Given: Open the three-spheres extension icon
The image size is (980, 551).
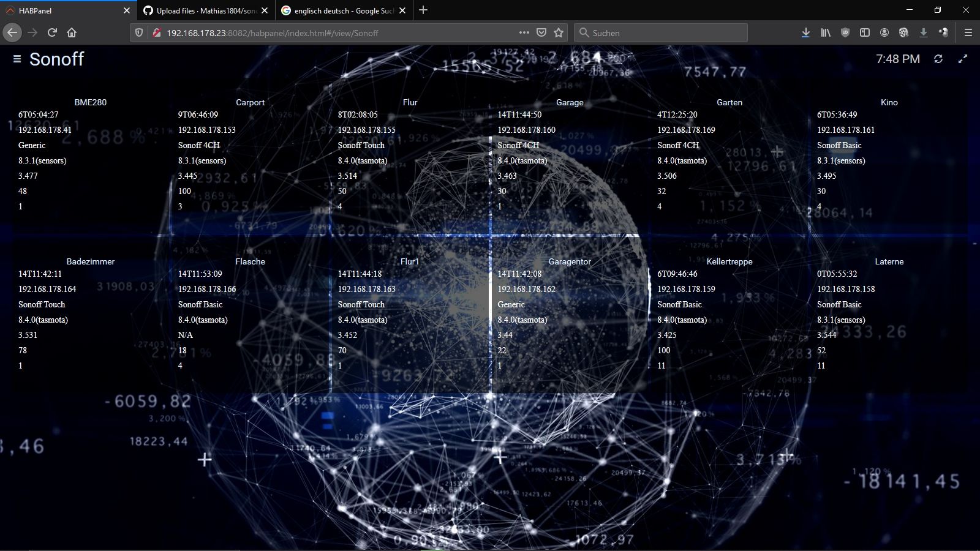Looking at the screenshot, I should [943, 32].
